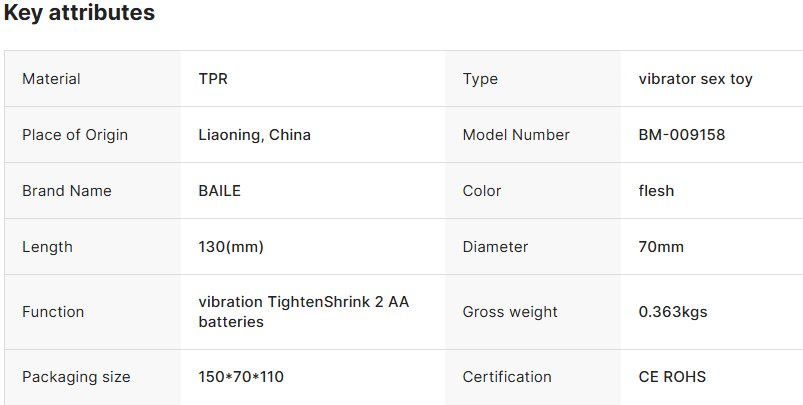Image resolution: width=803 pixels, height=405 pixels.
Task: Click the Key attributes heading
Action: 79,13
